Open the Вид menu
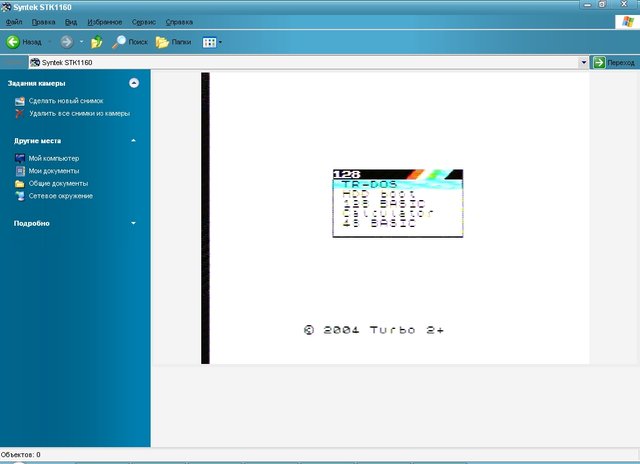Screen dimensions: 640x464 pyautogui.click(x=71, y=22)
